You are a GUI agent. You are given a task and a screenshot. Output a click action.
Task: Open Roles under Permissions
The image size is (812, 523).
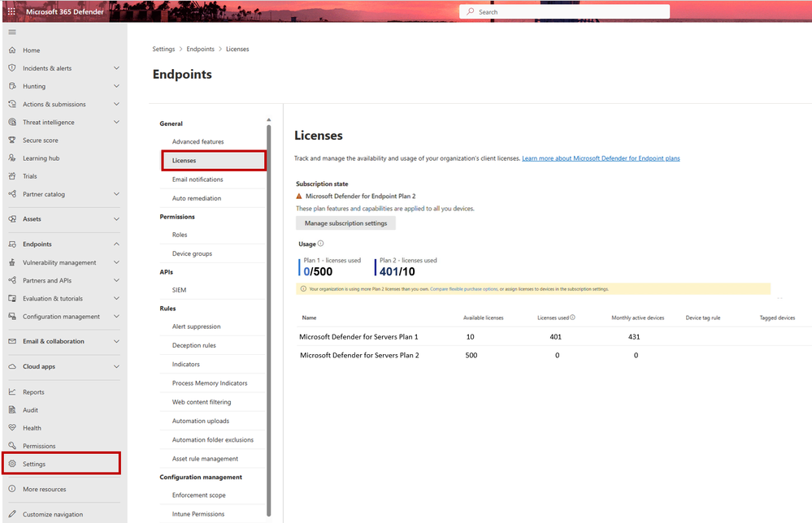179,235
